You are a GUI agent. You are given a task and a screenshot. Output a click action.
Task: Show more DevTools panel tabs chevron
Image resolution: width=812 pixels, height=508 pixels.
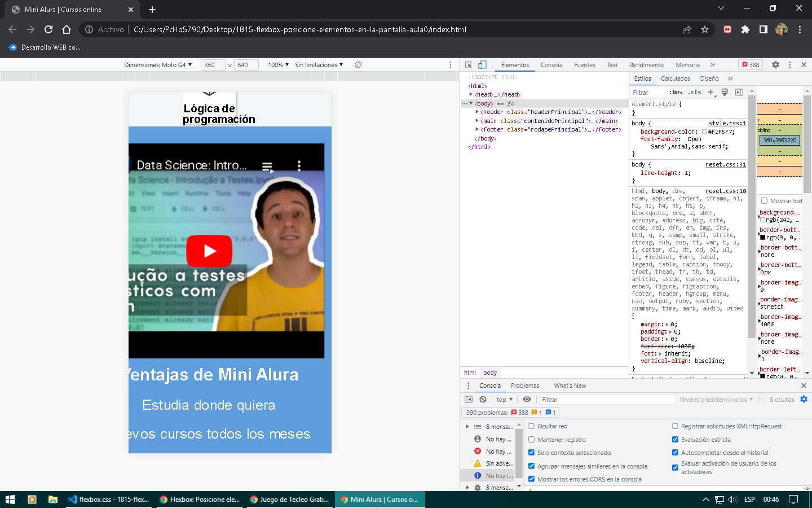click(x=713, y=65)
